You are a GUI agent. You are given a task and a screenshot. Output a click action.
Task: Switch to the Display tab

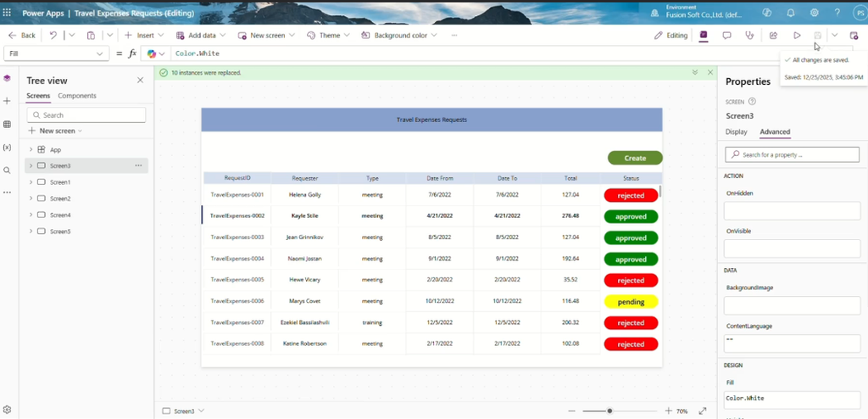click(x=737, y=132)
